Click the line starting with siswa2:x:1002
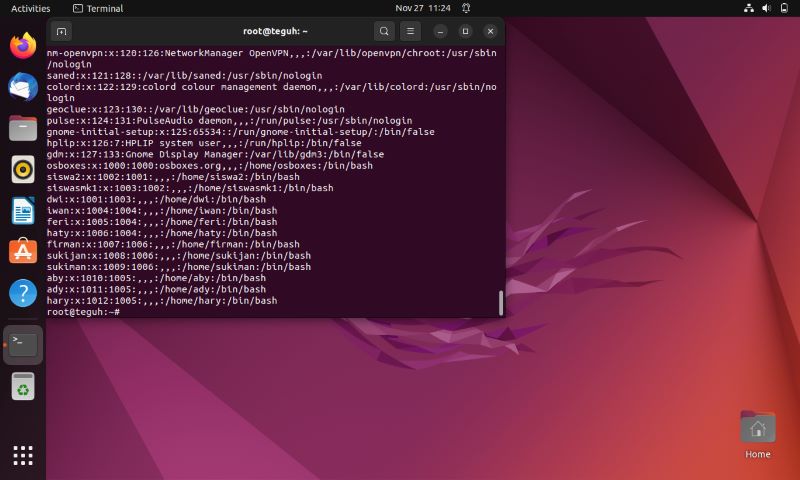This screenshot has width=800, height=480. click(x=173, y=176)
